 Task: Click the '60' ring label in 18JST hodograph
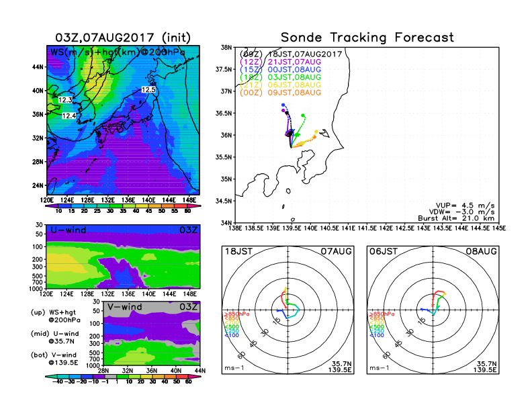point(242,355)
